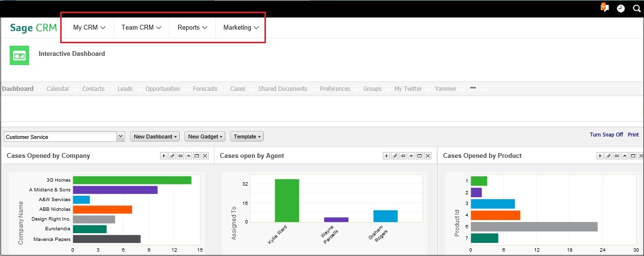Viewport: 644px width, 256px height.
Task: Switch to the Cases tab
Action: (x=238, y=89)
